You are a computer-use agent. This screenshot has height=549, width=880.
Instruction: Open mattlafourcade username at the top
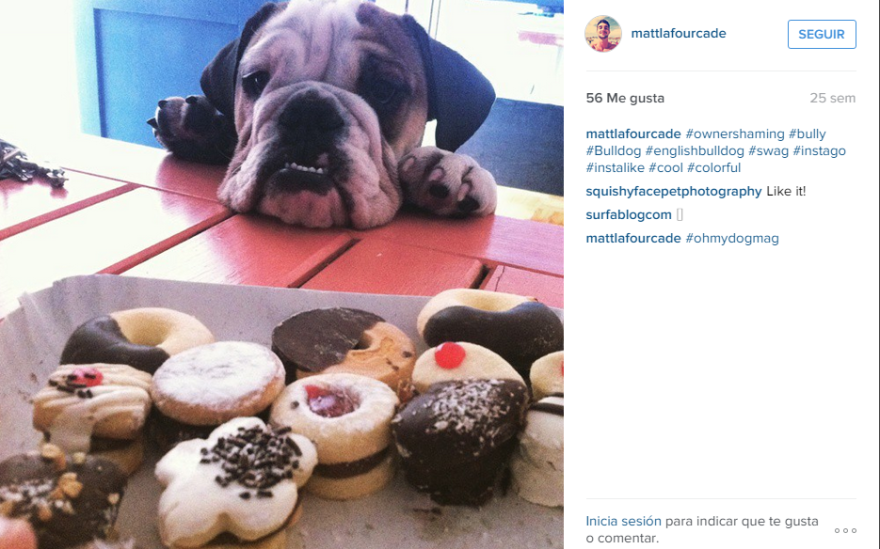(679, 34)
